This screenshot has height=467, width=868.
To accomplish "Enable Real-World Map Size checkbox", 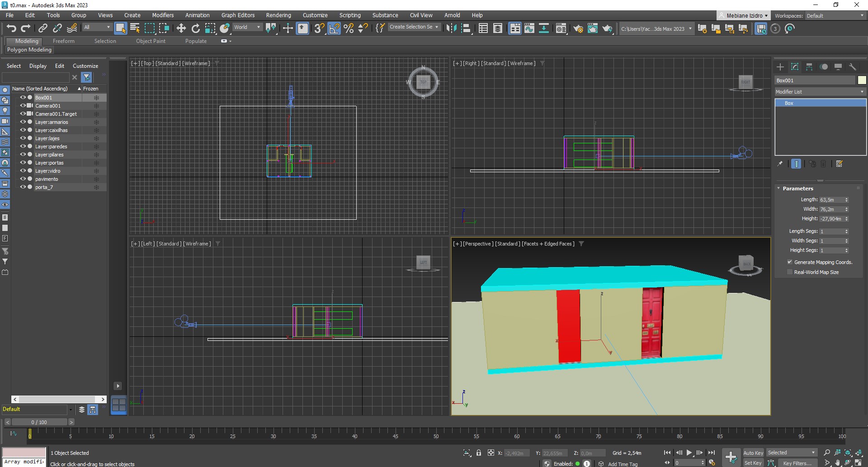I will point(790,272).
